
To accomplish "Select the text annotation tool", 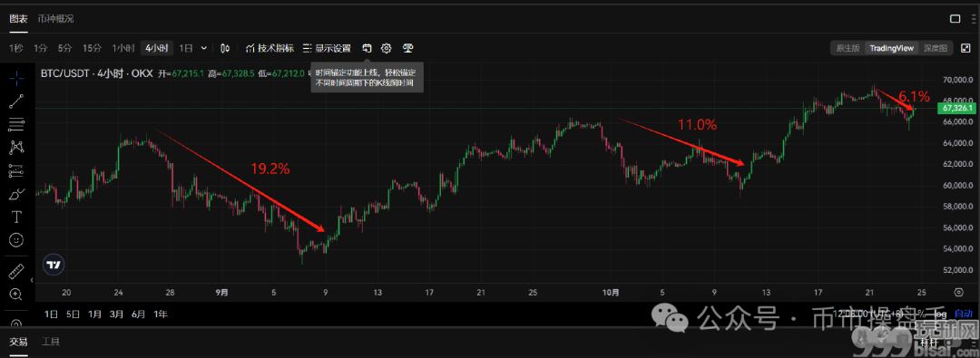I will click(16, 217).
